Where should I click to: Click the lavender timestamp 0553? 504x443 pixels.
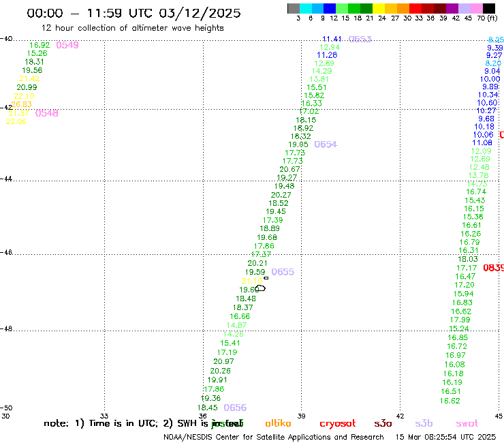coord(360,40)
